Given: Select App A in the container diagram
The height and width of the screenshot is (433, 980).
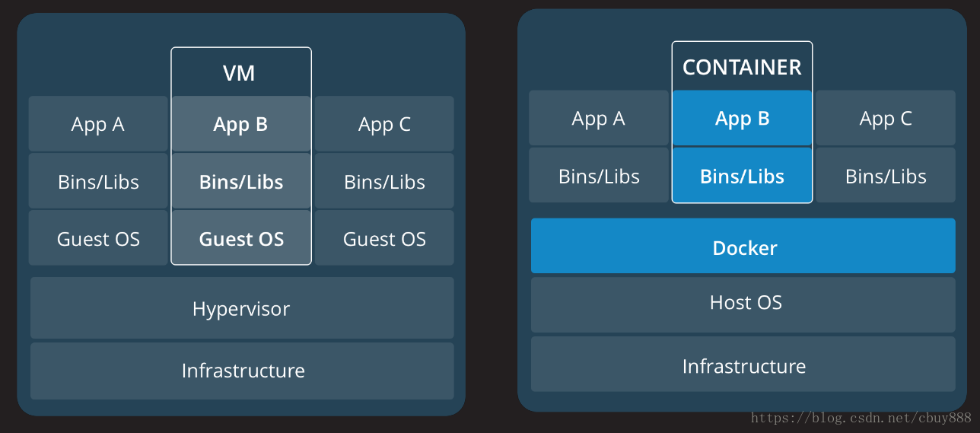Looking at the screenshot, I should (x=599, y=118).
